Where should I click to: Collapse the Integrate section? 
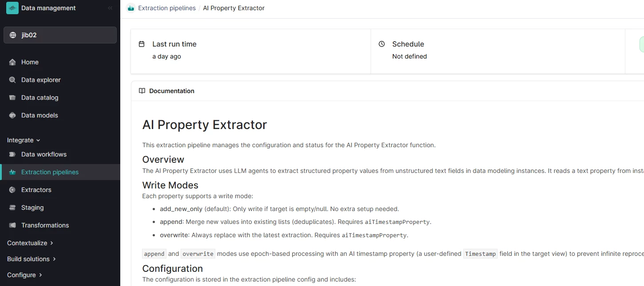coord(24,140)
